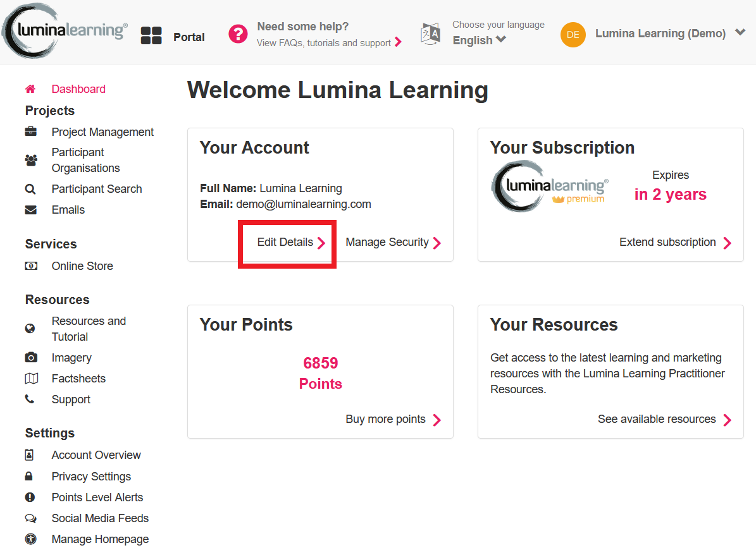Click the Imagery camera icon
The width and height of the screenshot is (756, 555).
click(x=31, y=357)
